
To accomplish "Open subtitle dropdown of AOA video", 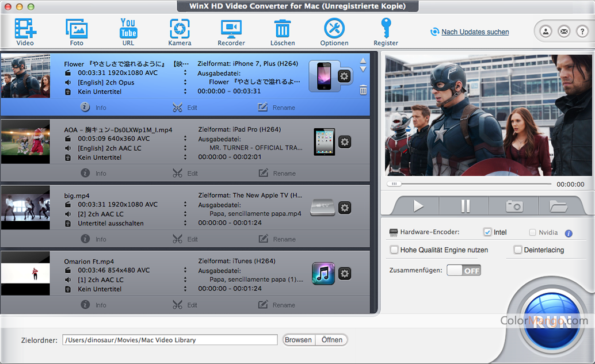I will coord(185,158).
